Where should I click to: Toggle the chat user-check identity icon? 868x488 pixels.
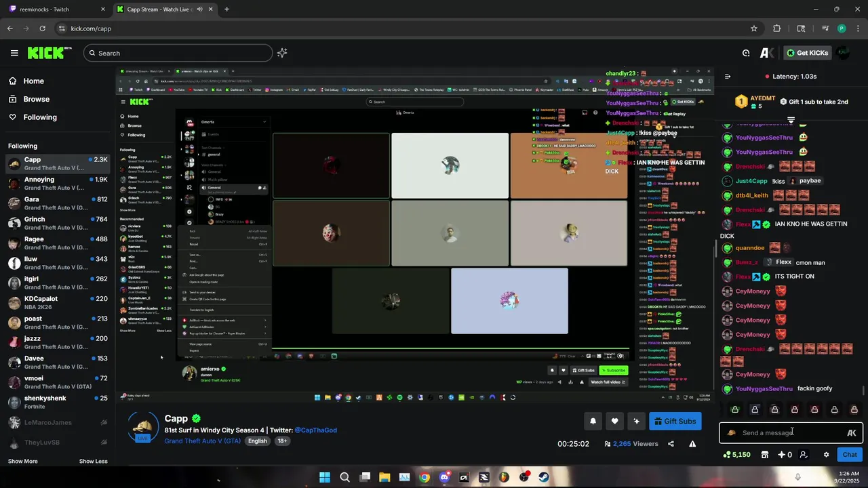[804, 455]
